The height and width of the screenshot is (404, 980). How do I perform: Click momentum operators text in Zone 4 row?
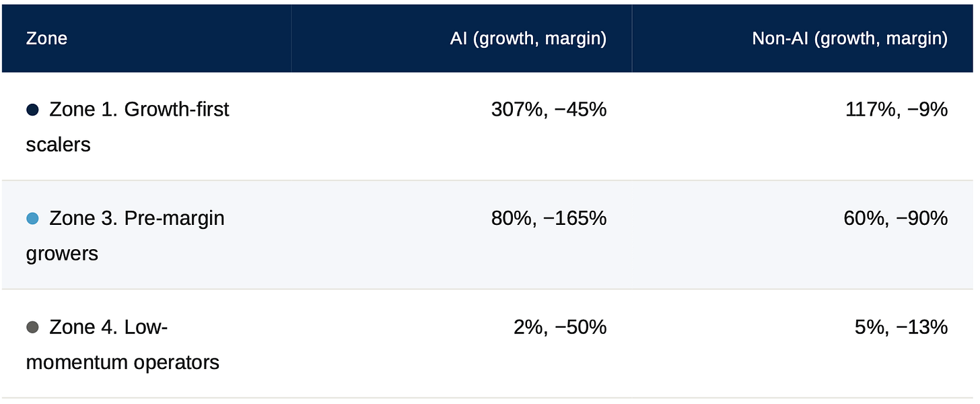pyautogui.click(x=123, y=362)
